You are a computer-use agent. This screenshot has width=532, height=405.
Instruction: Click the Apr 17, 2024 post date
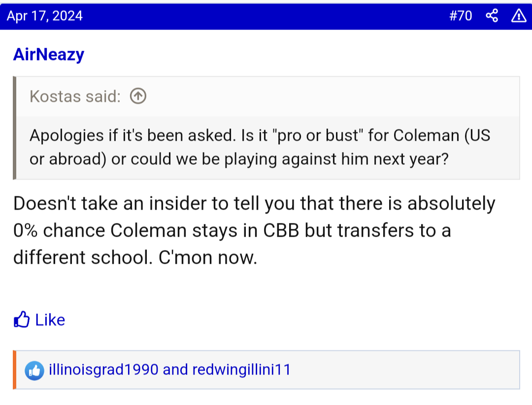[45, 16]
